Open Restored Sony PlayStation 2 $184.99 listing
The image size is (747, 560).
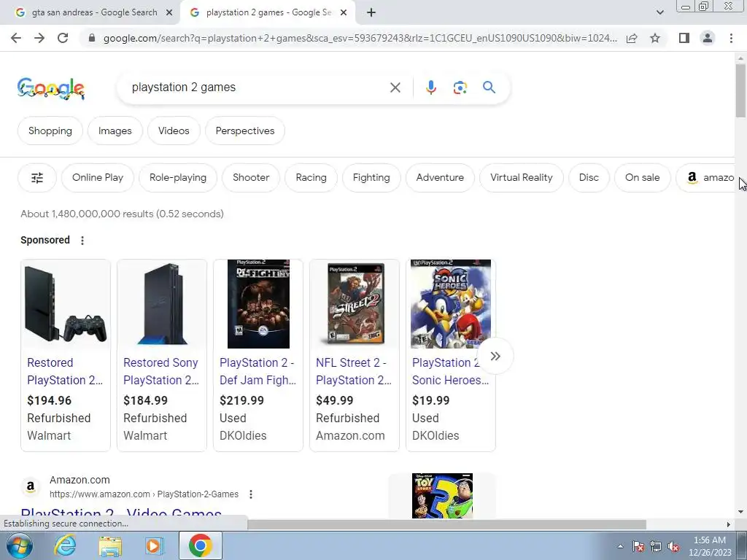coord(161,371)
